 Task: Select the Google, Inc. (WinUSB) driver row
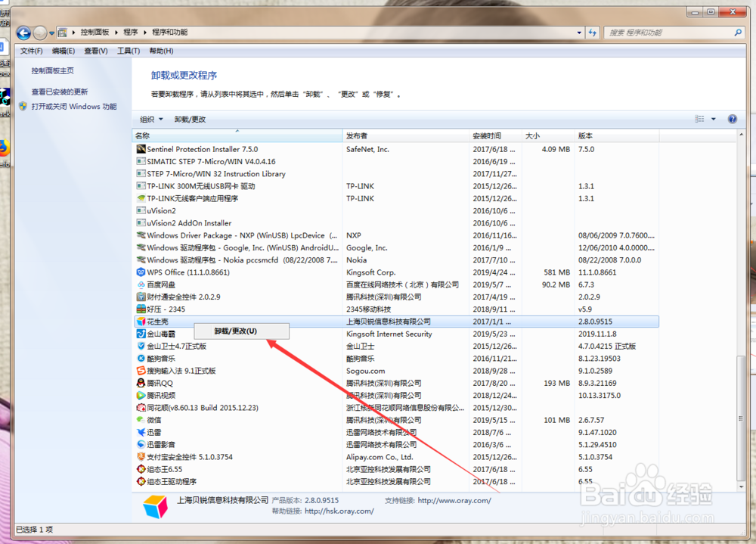(x=395, y=247)
